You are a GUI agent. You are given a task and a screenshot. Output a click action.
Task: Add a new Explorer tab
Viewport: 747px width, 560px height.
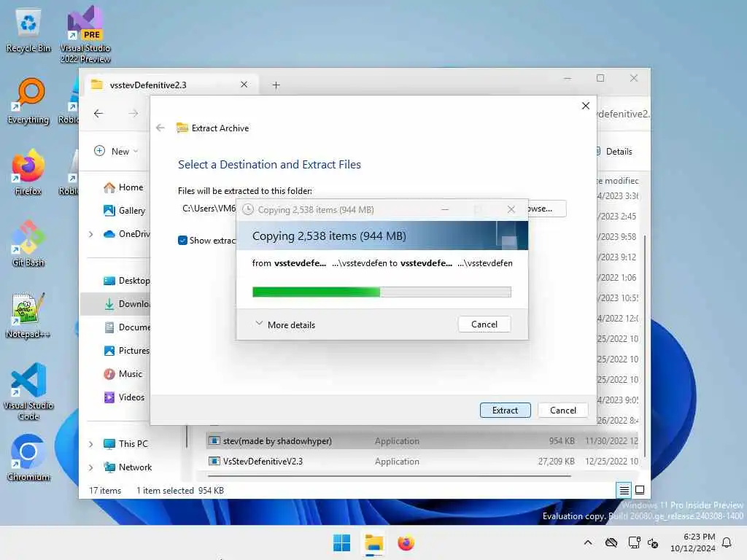pyautogui.click(x=276, y=85)
